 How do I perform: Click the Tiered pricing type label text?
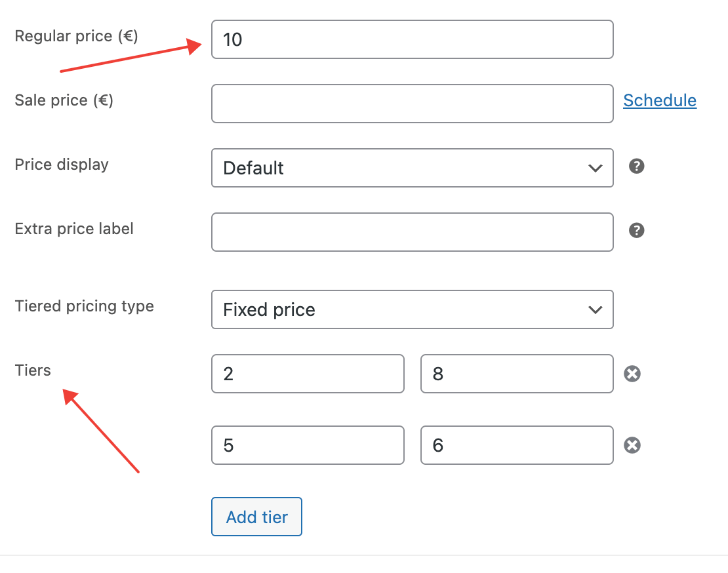point(84,306)
